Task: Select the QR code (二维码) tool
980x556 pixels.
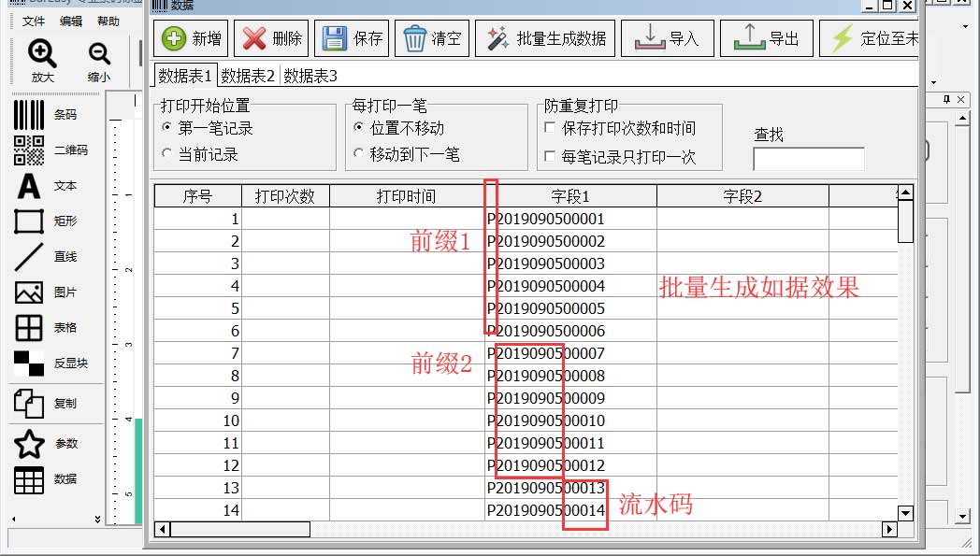Action: [29, 150]
